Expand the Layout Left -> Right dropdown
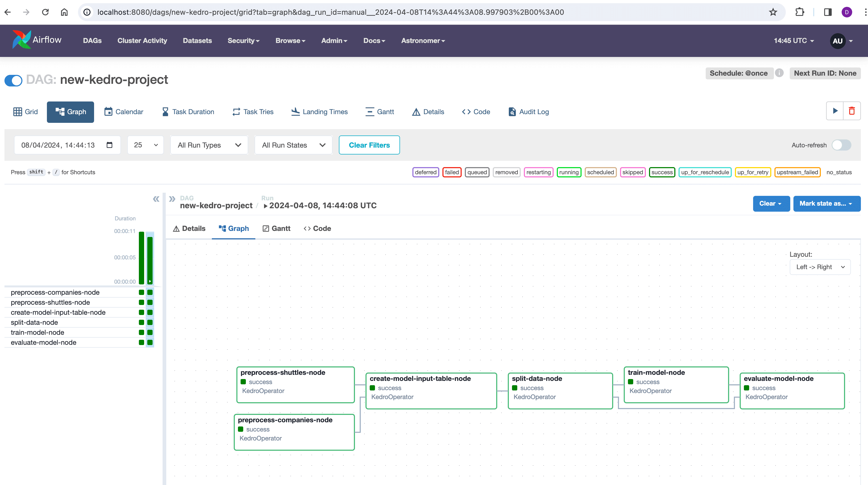Screen dimensions: 868x485 tap(820, 267)
